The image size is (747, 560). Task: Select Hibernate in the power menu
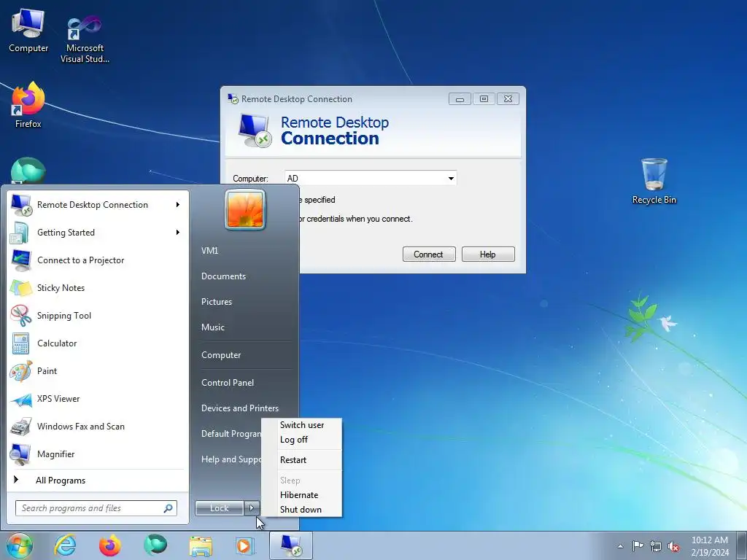click(298, 495)
